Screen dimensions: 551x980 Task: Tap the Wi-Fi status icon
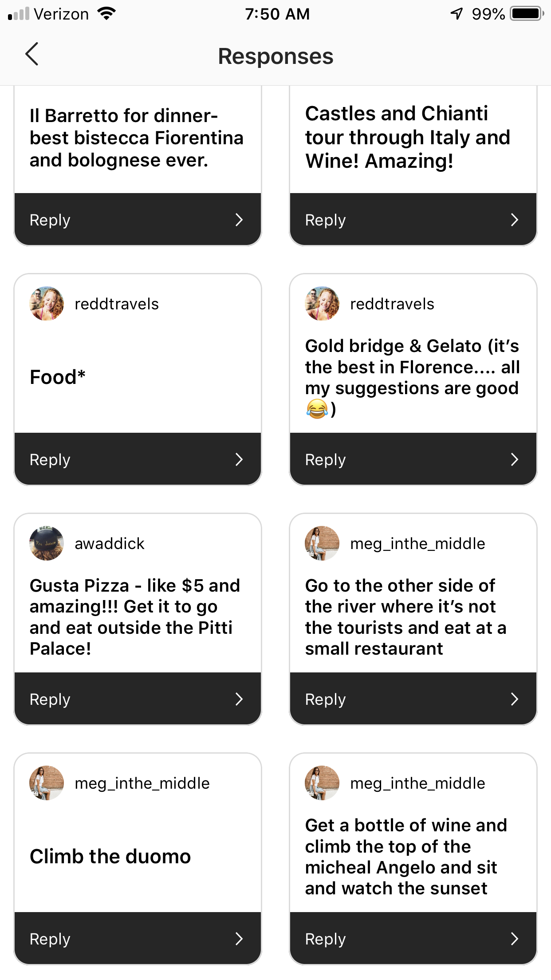[106, 14]
